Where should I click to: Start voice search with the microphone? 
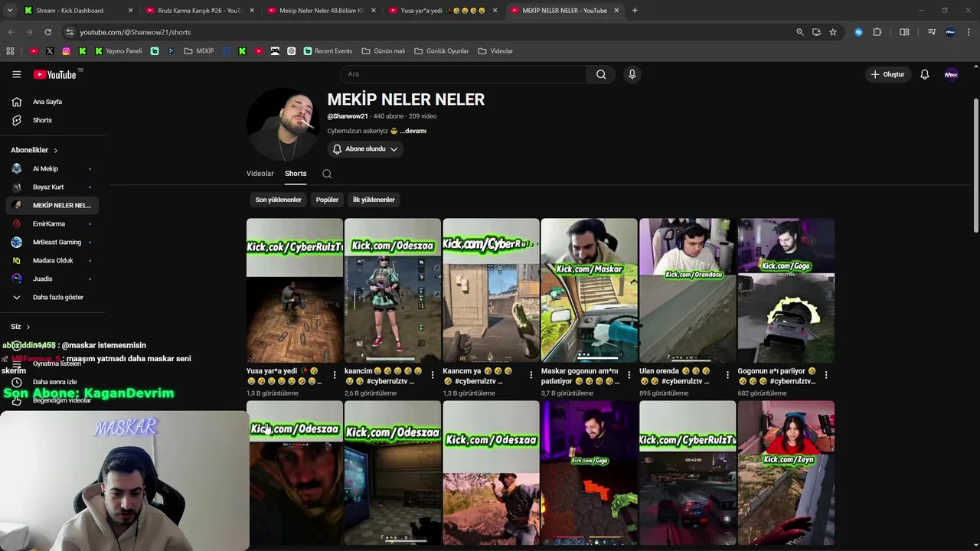pyautogui.click(x=632, y=74)
